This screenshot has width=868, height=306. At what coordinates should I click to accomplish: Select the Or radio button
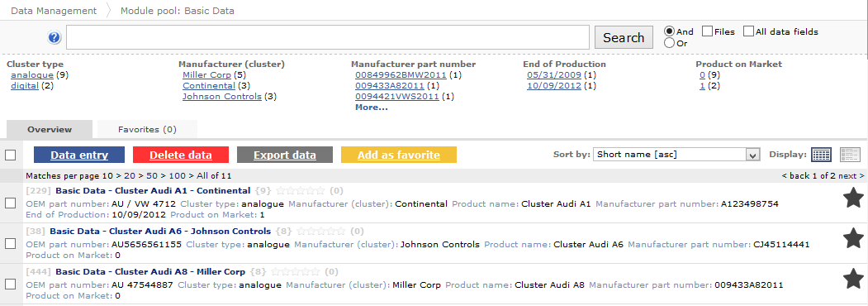(669, 43)
